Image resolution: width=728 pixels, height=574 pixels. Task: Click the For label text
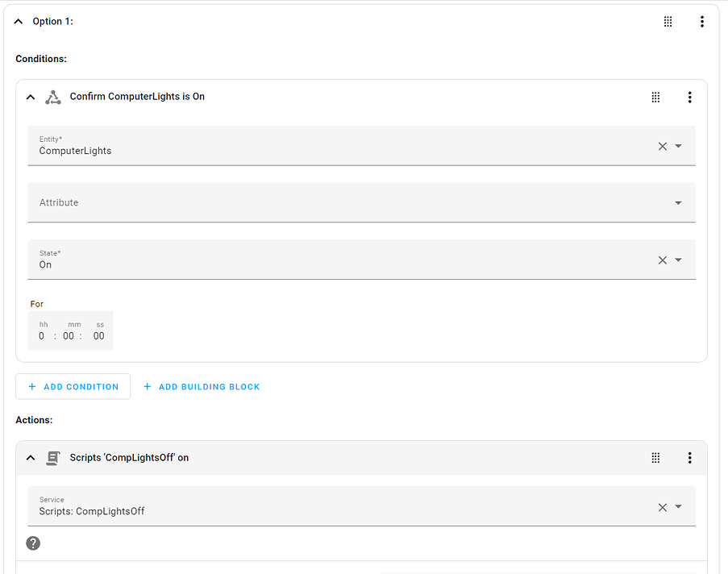[x=36, y=304]
